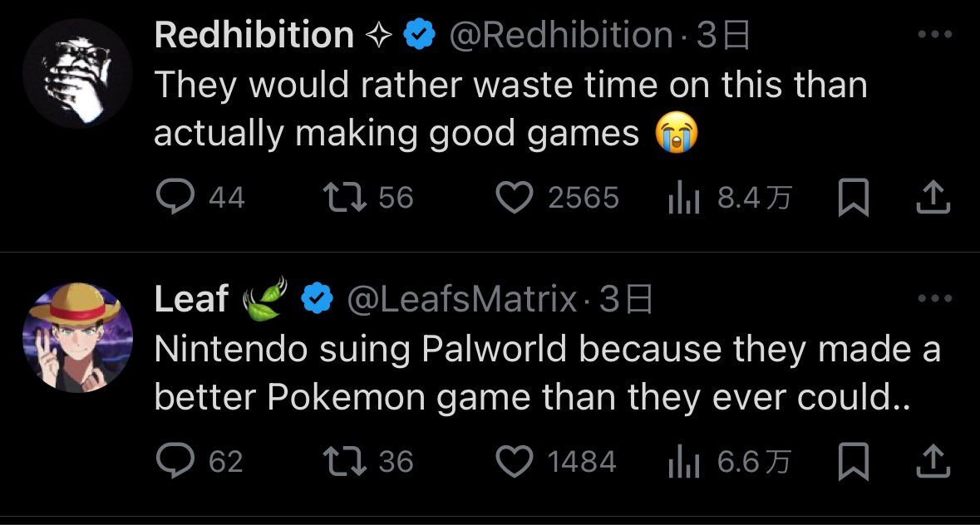The height and width of the screenshot is (525, 980).
Task: View analytics for Leaf's tweet
Action: point(683,462)
